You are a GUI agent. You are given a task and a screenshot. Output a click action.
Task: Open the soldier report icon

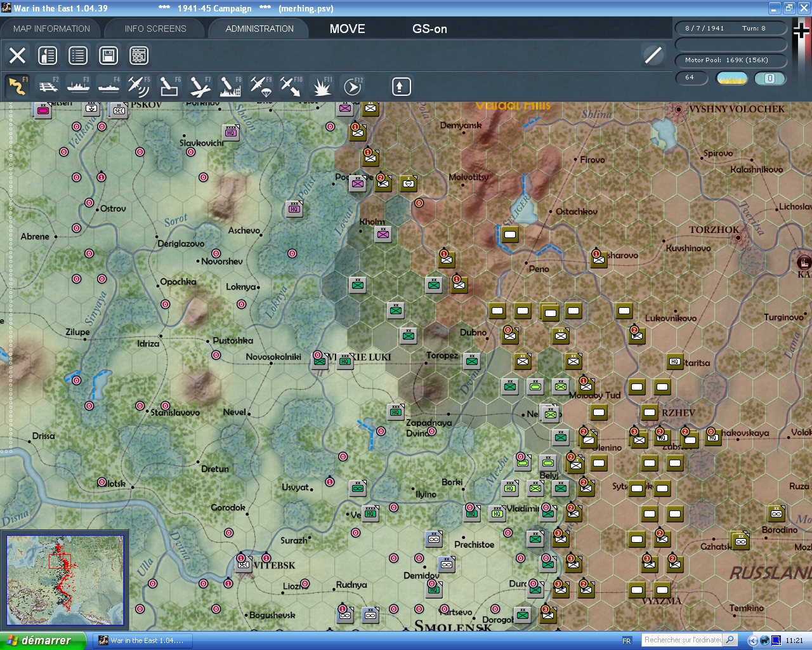[48, 56]
